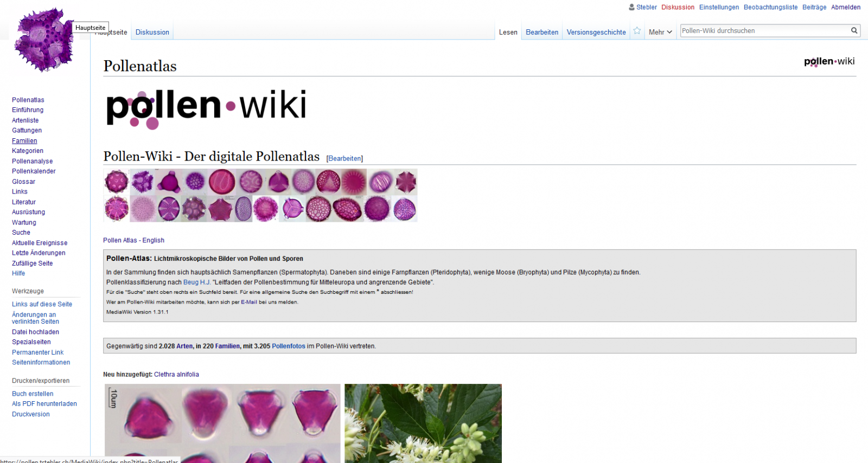
Task: Open the Clethra alnifolia link
Action: click(x=176, y=375)
